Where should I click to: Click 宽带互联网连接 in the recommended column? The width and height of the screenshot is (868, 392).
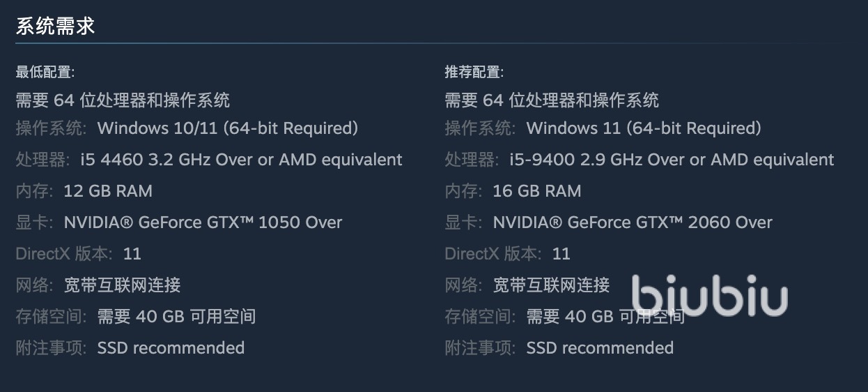pyautogui.click(x=552, y=285)
